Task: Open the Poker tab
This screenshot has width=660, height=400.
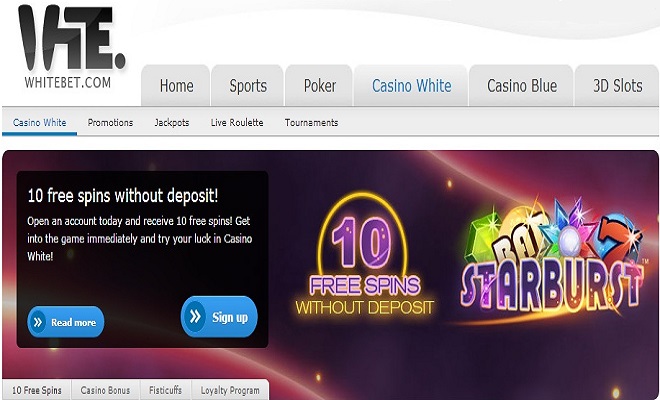Action: click(319, 86)
